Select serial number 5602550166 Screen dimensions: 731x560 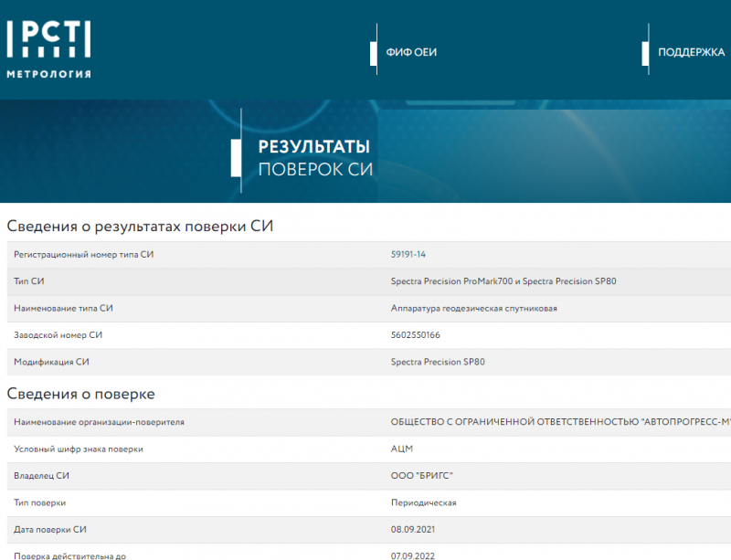pyautogui.click(x=416, y=334)
